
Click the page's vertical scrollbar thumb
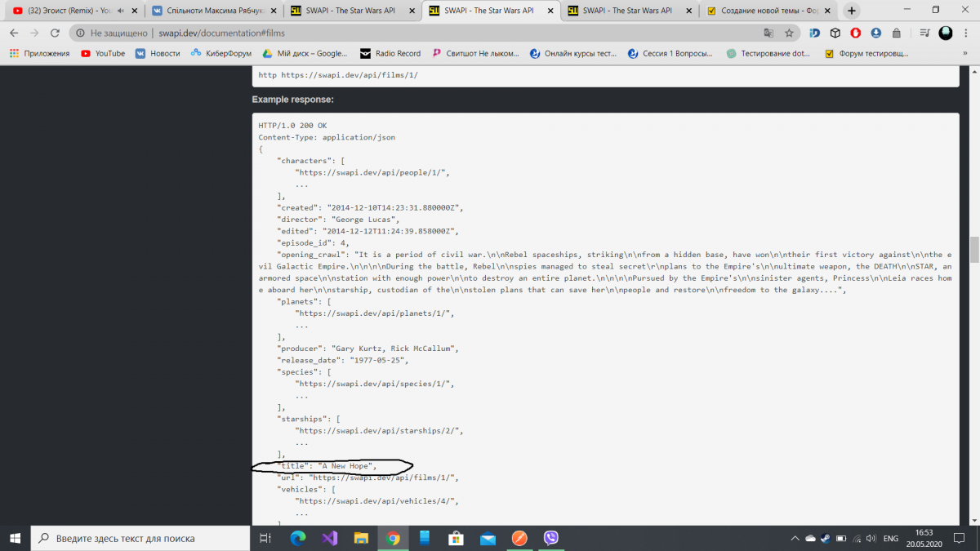(973, 249)
